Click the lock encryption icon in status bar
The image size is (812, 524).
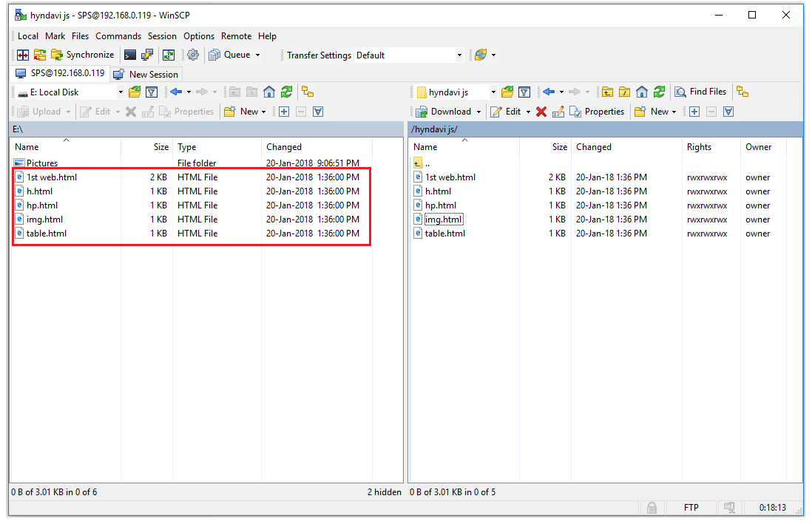tap(652, 508)
